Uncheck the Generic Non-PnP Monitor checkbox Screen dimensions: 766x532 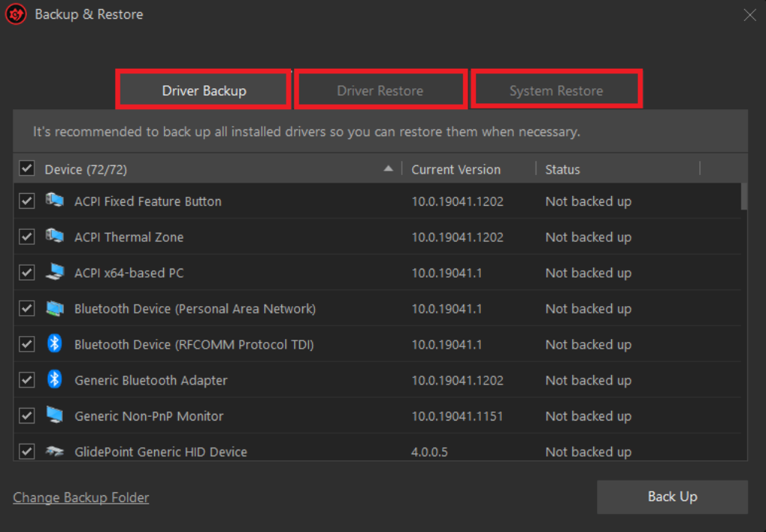coord(27,416)
